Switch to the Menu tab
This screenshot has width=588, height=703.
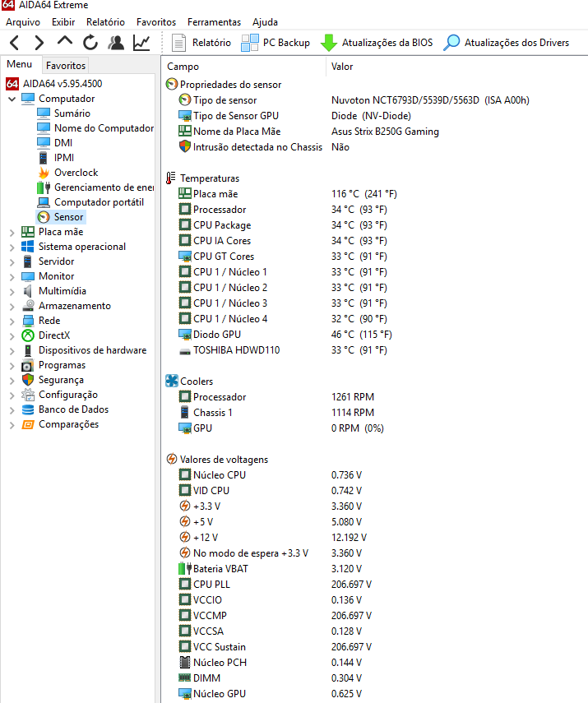[19, 64]
